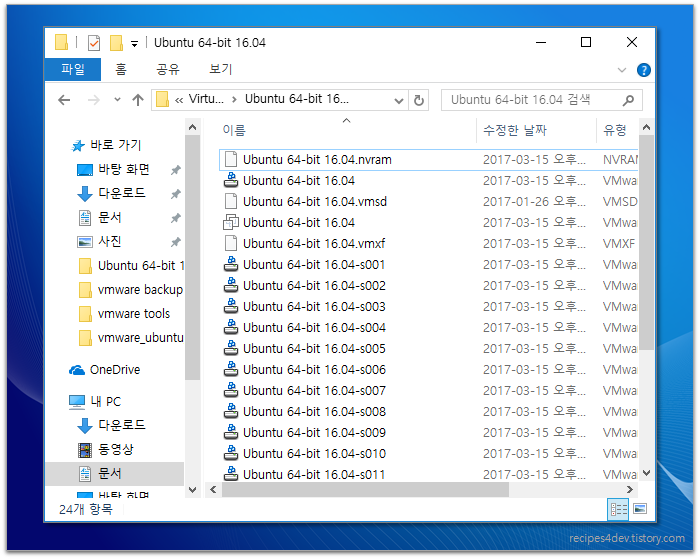Click the magnifier search icon
The width and height of the screenshot is (700, 560).
click(628, 100)
